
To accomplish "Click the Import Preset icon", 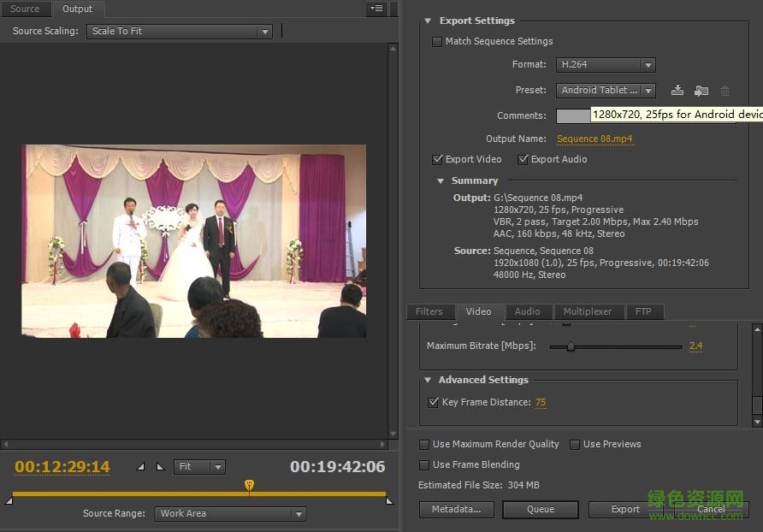I will tap(701, 90).
